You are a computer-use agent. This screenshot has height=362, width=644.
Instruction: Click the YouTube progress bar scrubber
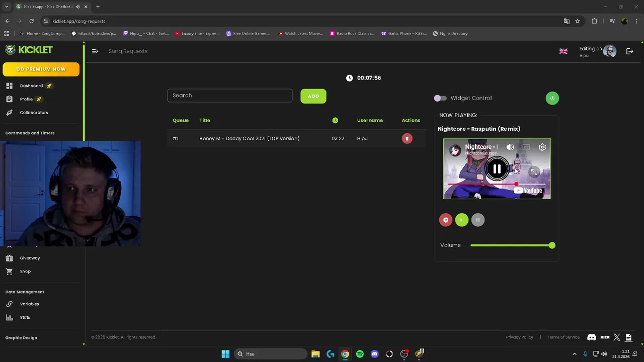coord(517,184)
